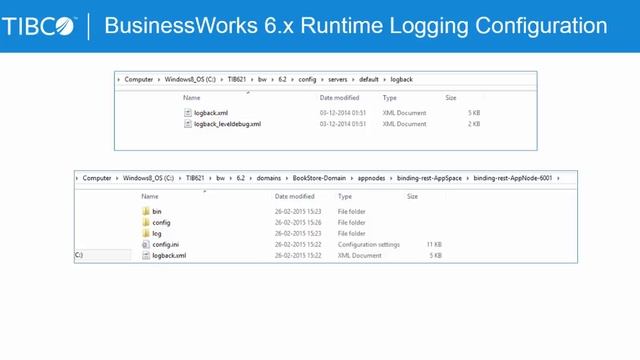Screen dimensions: 640x360
Task: Select the bin folder icon
Action: pyautogui.click(x=146, y=211)
